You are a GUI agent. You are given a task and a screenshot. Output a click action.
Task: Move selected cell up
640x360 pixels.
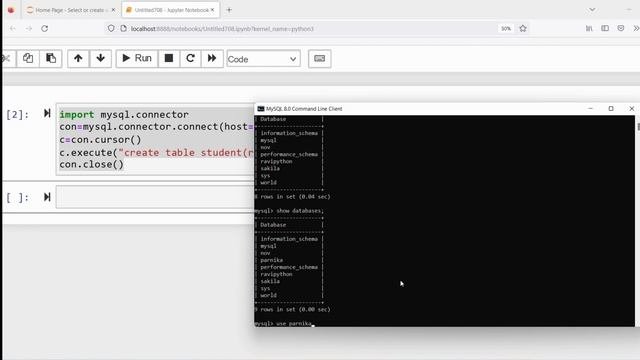coord(78,58)
